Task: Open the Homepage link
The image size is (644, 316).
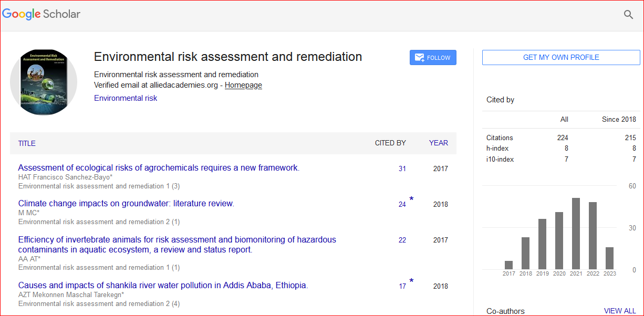Action: 243,85
